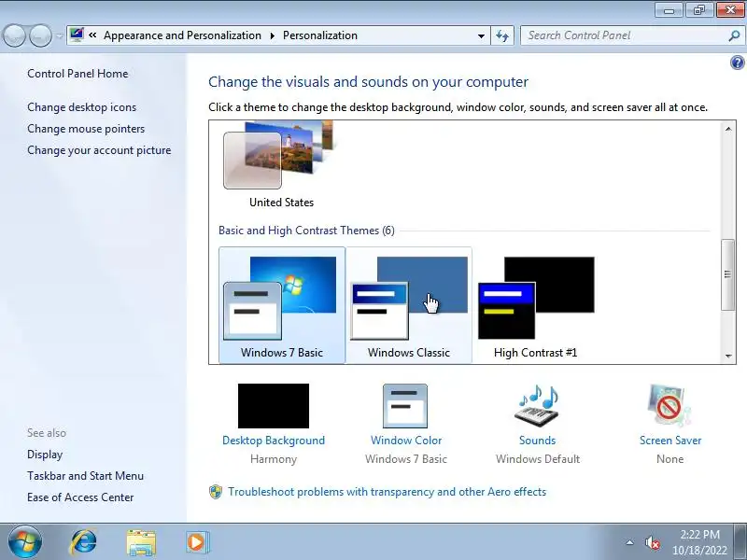Click theme list scrollbar down arrow
747x560 pixels.
pyautogui.click(x=728, y=356)
